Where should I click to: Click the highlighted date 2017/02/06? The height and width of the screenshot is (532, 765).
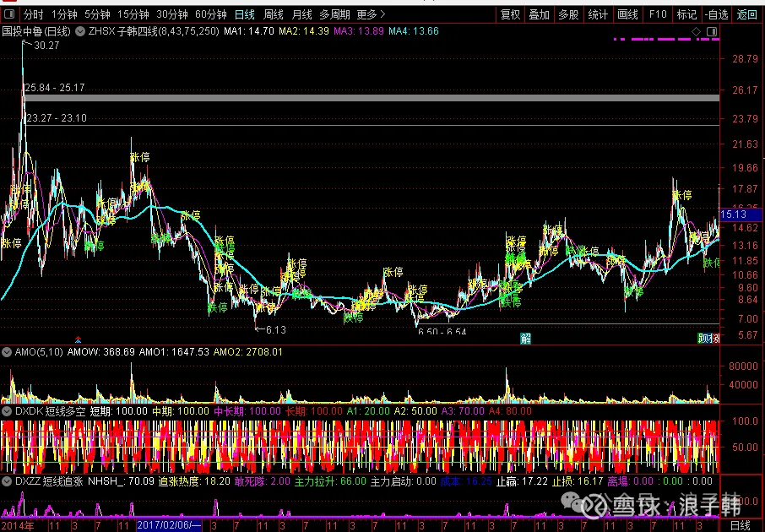(169, 525)
